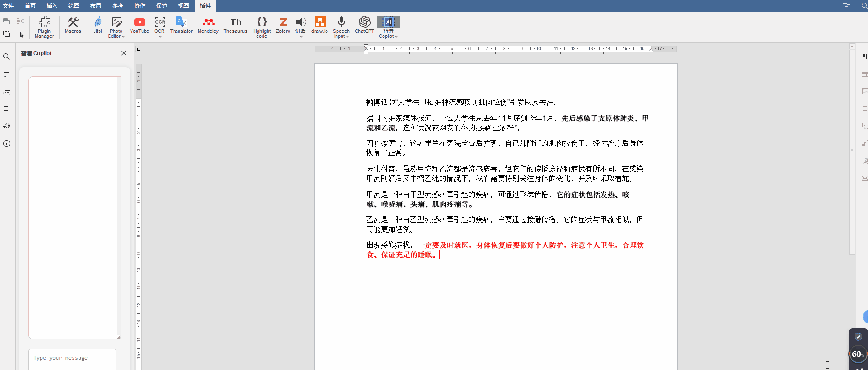Select the active 插件 tab
This screenshot has height=370, width=868.
[205, 6]
